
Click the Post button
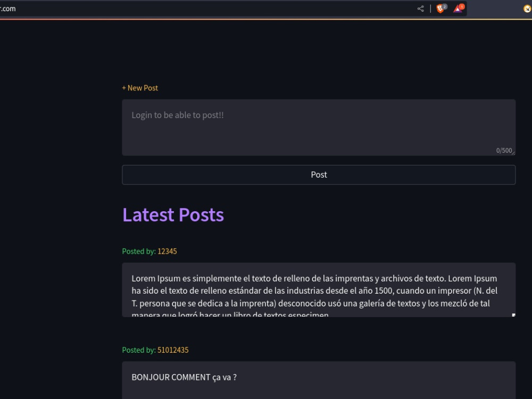(319, 174)
